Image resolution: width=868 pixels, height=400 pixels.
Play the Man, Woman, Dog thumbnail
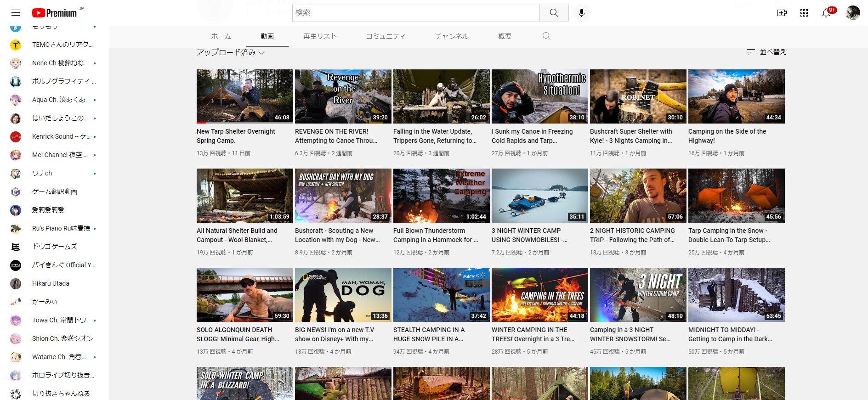click(343, 295)
